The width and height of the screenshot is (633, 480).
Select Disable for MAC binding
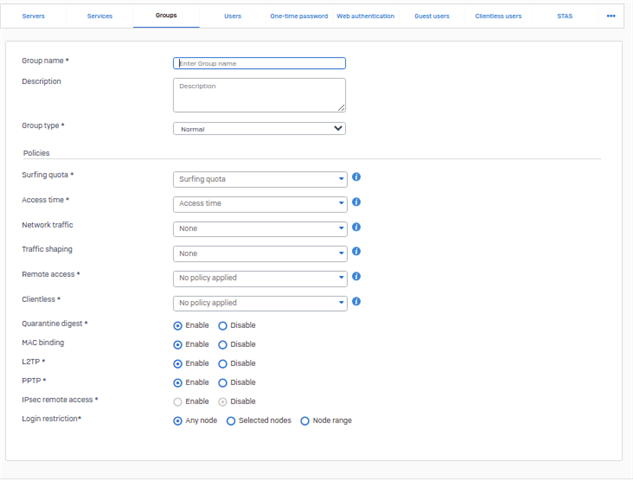[222, 345]
